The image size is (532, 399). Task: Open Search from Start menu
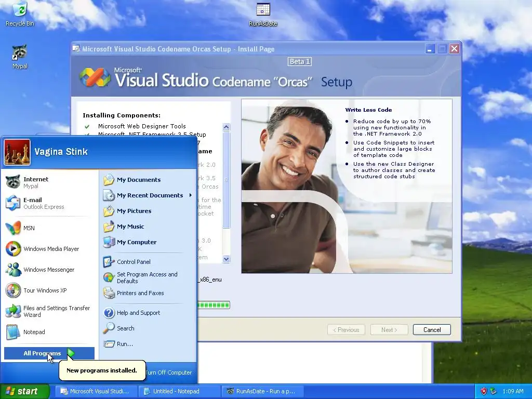[x=147, y=328]
